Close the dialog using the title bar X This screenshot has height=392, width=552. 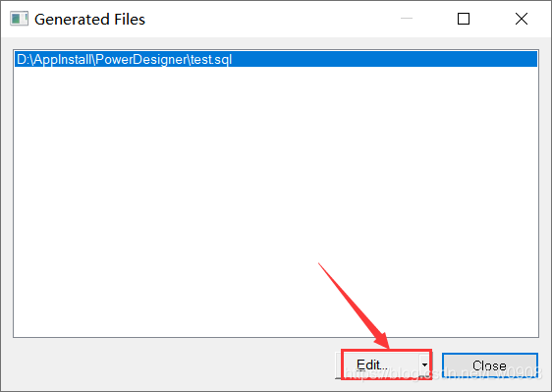[522, 19]
